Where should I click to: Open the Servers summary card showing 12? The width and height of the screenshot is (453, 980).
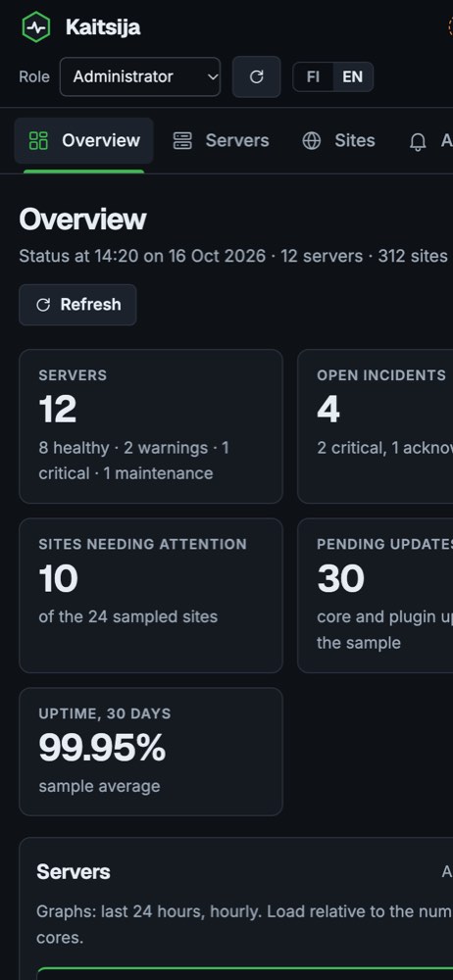pyautogui.click(x=151, y=426)
